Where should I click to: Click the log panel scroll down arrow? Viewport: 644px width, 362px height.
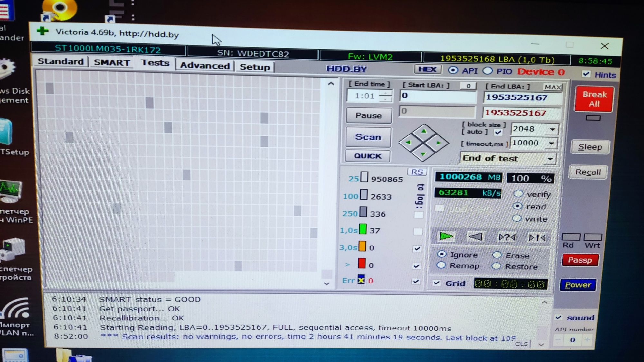point(541,344)
